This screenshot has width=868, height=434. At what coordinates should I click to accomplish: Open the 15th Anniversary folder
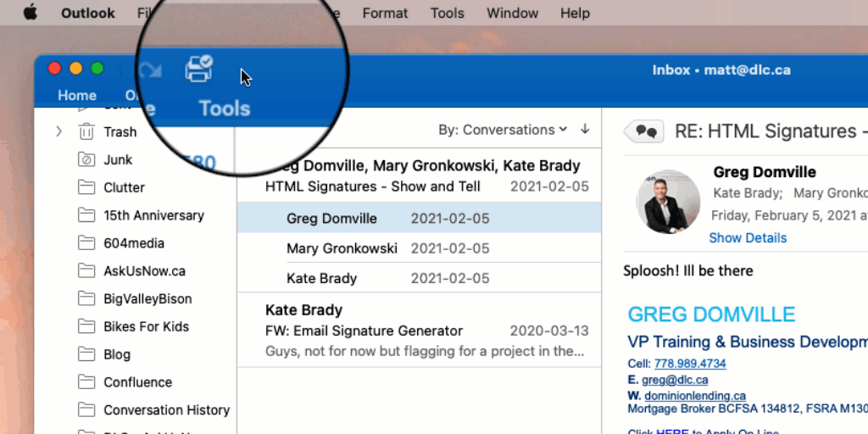click(x=154, y=215)
